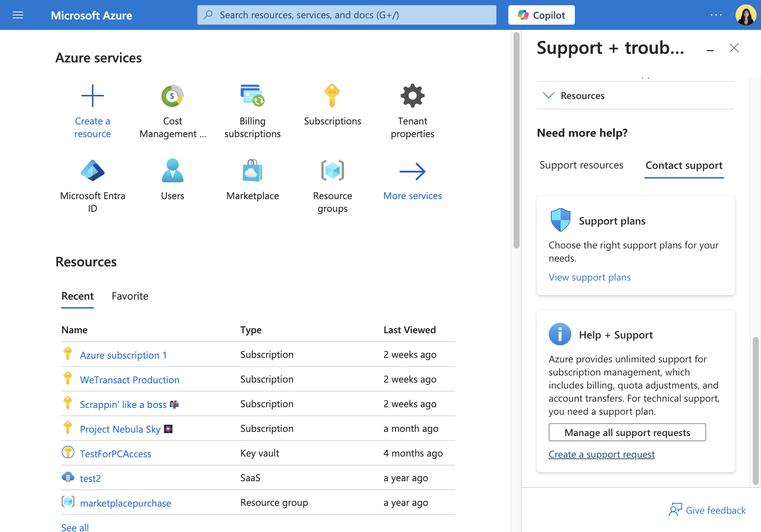Expand the Resources section chevron
The height and width of the screenshot is (532, 761).
pos(548,95)
